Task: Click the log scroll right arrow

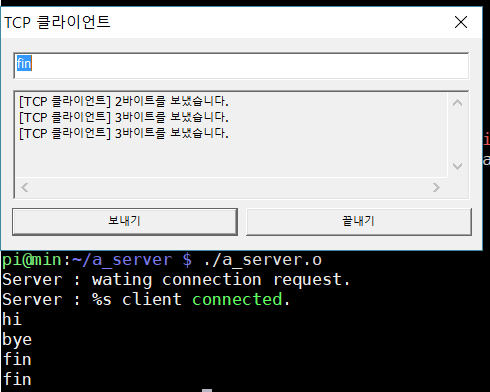Action: (436, 187)
